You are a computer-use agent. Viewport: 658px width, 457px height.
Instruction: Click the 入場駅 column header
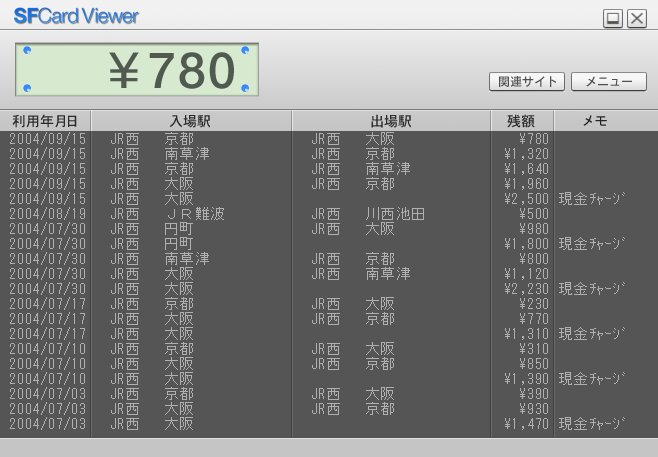190,121
